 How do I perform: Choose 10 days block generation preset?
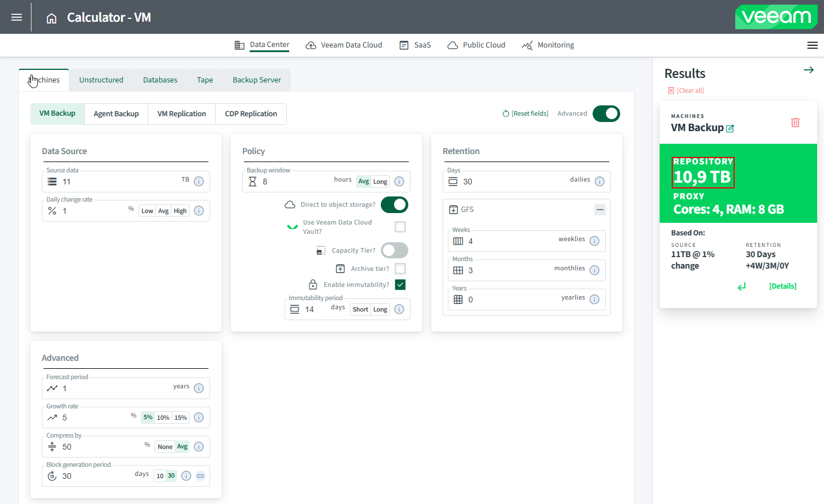point(160,476)
